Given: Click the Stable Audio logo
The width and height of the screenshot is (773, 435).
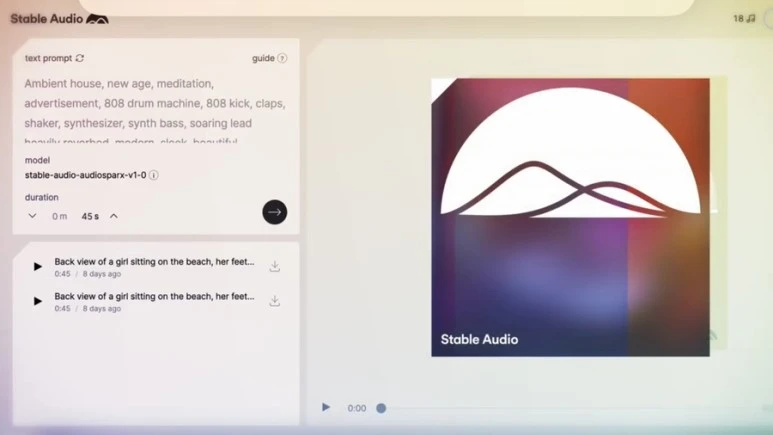Looking at the screenshot, I should pyautogui.click(x=59, y=19).
